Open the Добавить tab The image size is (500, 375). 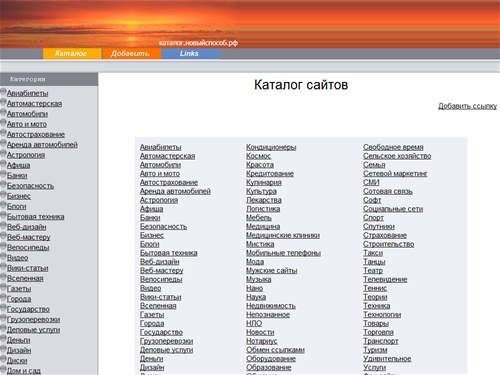[x=131, y=54]
